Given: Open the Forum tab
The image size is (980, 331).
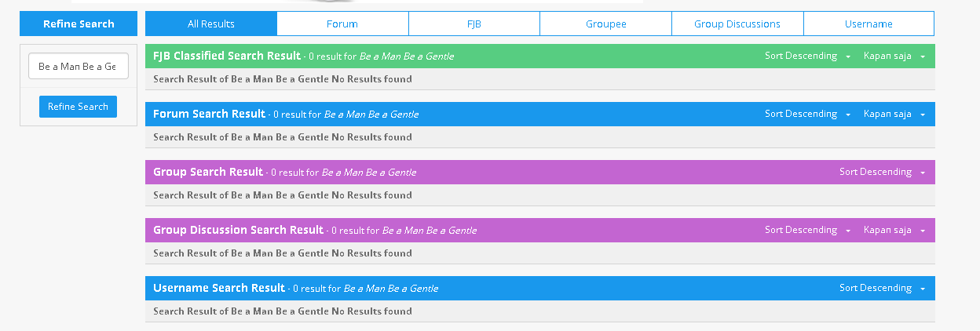Looking at the screenshot, I should tap(342, 24).
